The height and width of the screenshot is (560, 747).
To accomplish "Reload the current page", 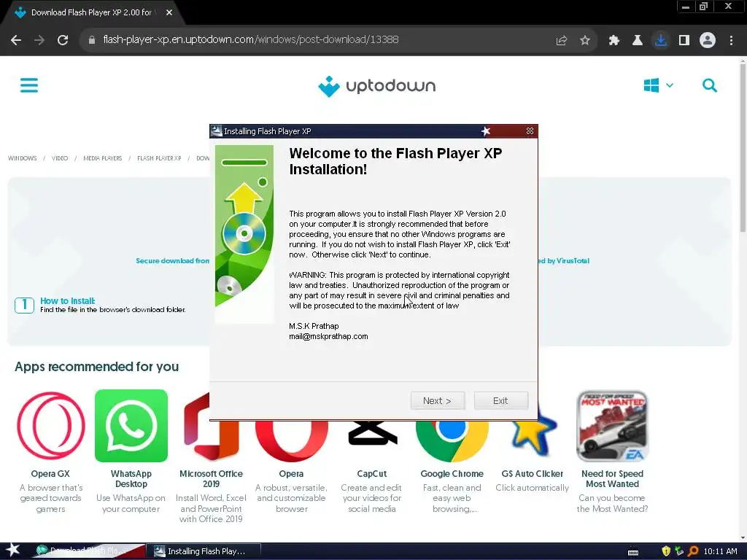I will [x=63, y=40].
